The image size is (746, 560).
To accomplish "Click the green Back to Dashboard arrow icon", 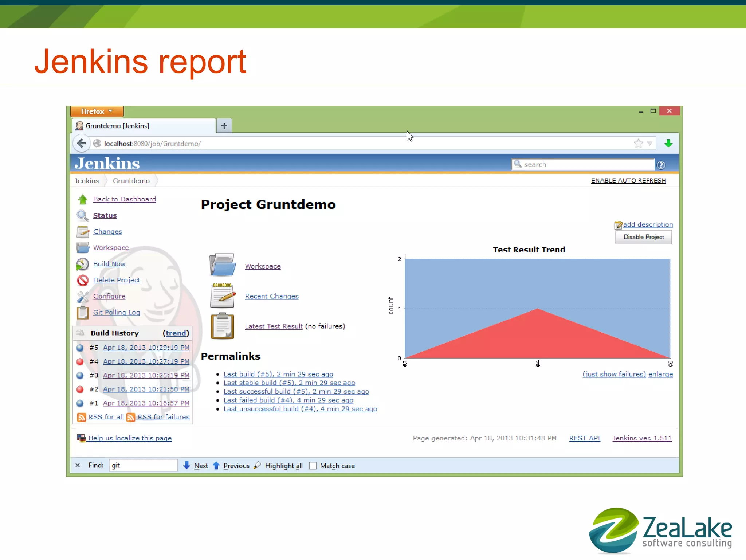I will (83, 199).
